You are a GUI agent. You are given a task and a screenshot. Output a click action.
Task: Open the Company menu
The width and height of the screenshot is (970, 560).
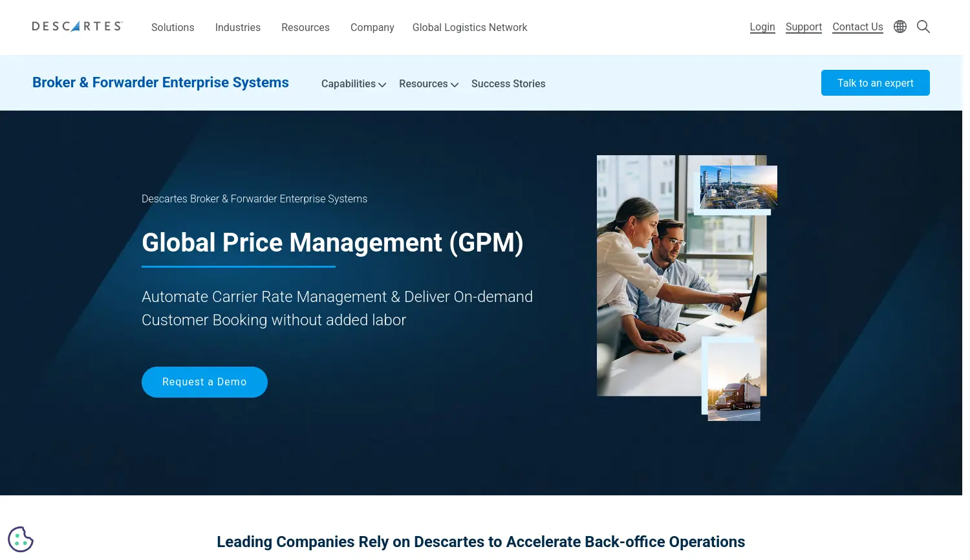pyautogui.click(x=372, y=27)
